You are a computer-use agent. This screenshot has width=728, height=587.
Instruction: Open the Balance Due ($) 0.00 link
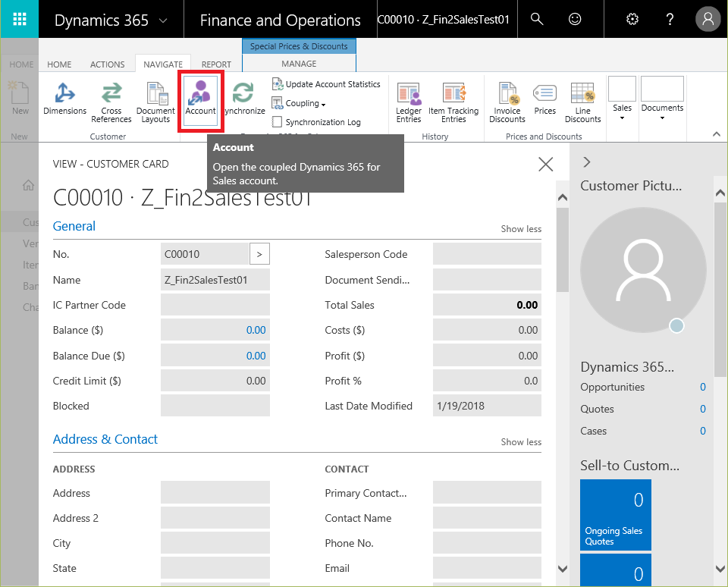pos(256,356)
